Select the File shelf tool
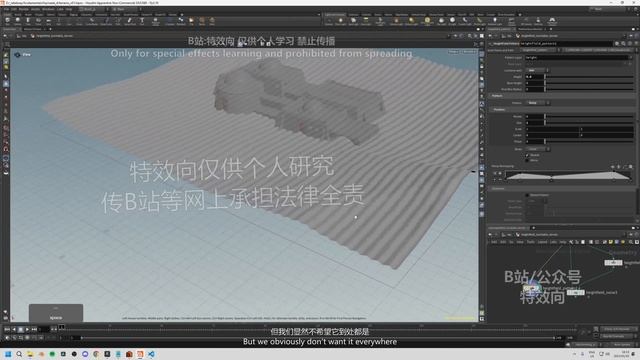 [191, 21]
